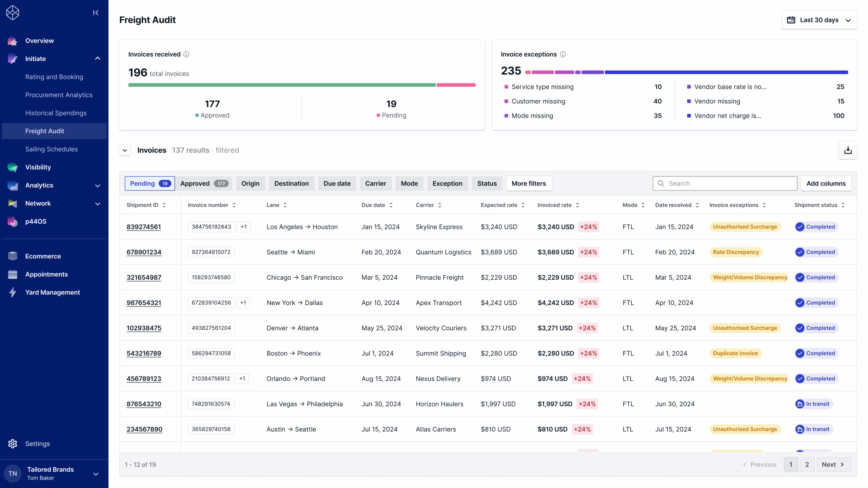The image size is (868, 488).
Task: Open Visibility from the sidebar icon
Action: (x=13, y=167)
